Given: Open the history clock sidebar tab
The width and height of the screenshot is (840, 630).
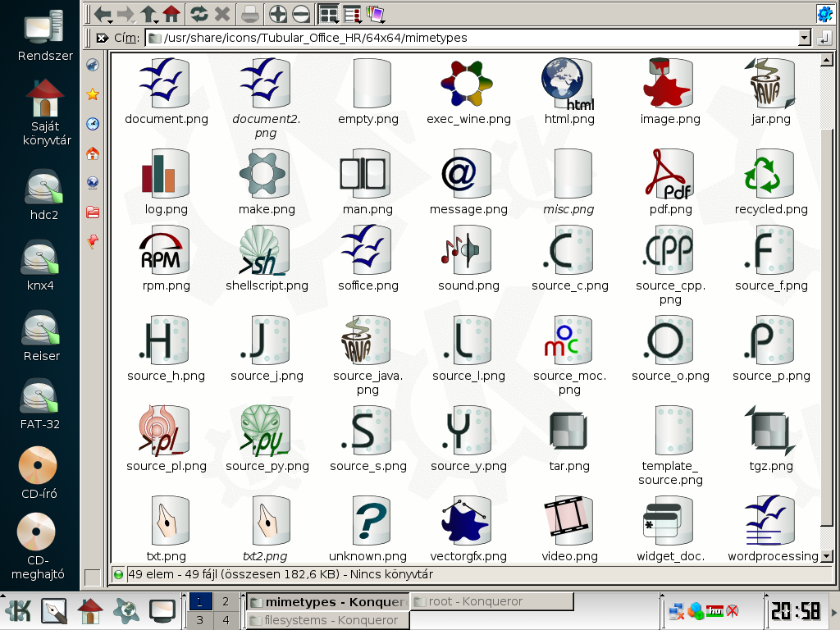Looking at the screenshot, I should point(93,124).
